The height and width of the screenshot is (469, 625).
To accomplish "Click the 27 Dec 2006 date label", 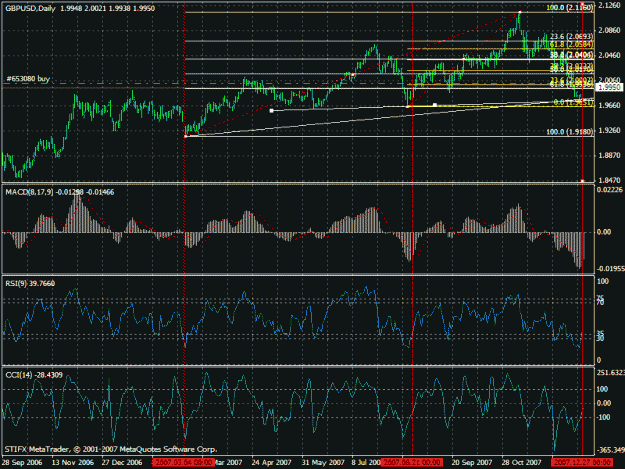I will [122, 462].
